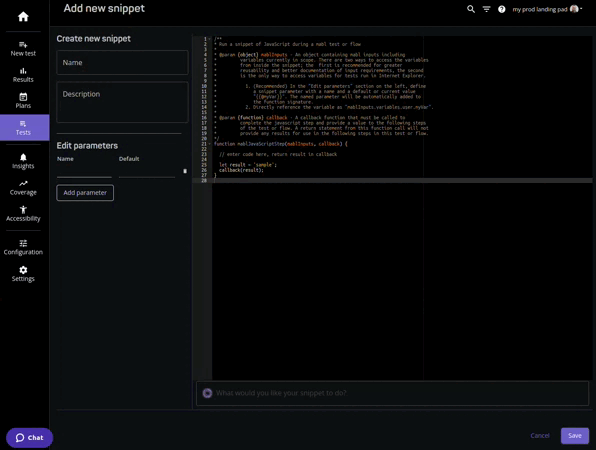
Task: Open the help question mark icon
Action: pos(502,9)
